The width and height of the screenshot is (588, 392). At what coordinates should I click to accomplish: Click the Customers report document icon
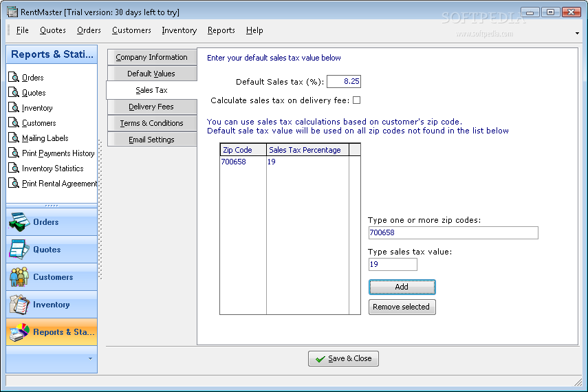coord(14,122)
